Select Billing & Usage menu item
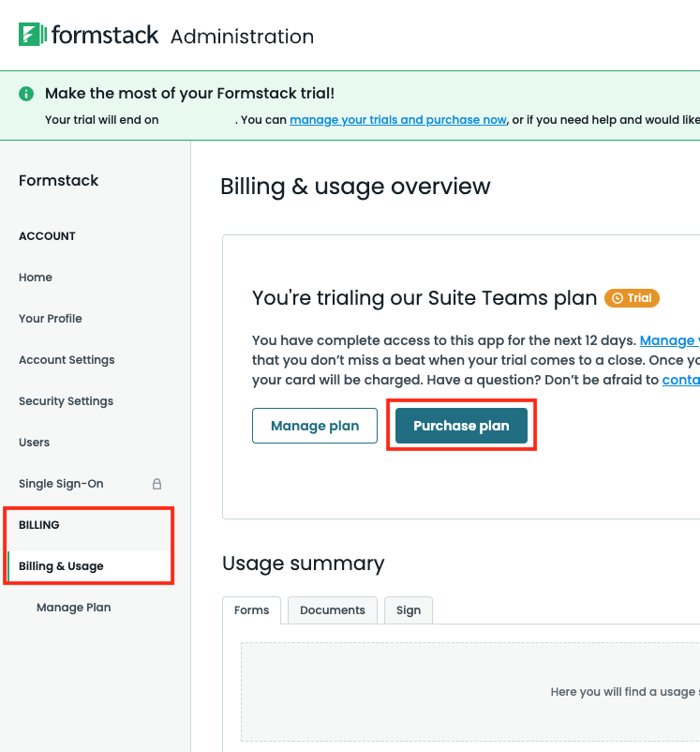700x752 pixels. coord(61,566)
